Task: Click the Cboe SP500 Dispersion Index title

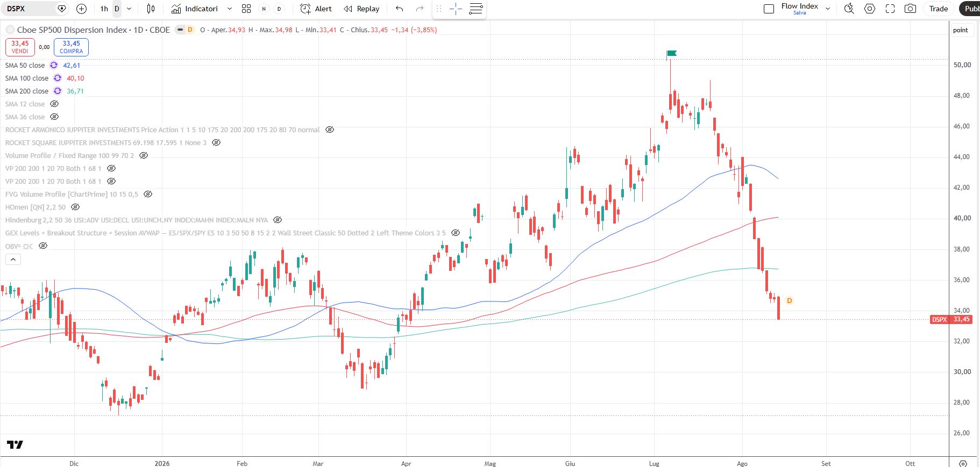Action: point(72,30)
